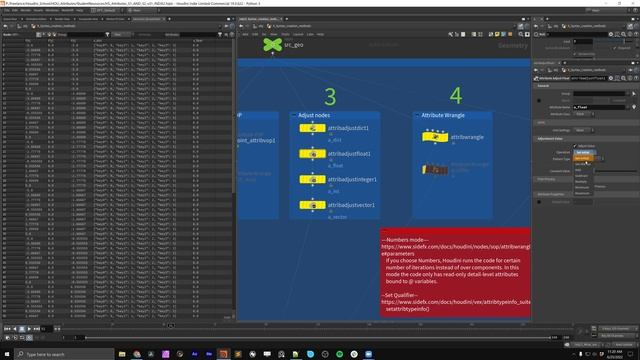Click the Windows taskbar search box
The height and width of the screenshot is (360, 640).
click(x=64, y=354)
